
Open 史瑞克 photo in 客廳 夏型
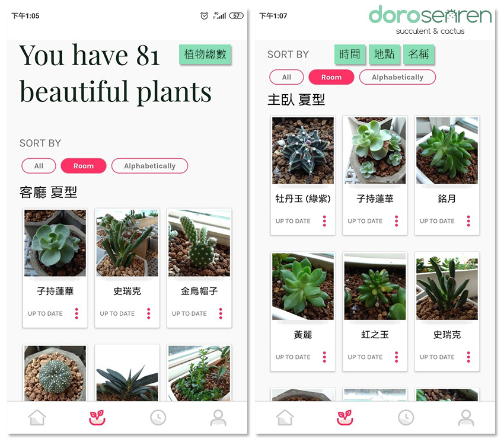coord(127,243)
